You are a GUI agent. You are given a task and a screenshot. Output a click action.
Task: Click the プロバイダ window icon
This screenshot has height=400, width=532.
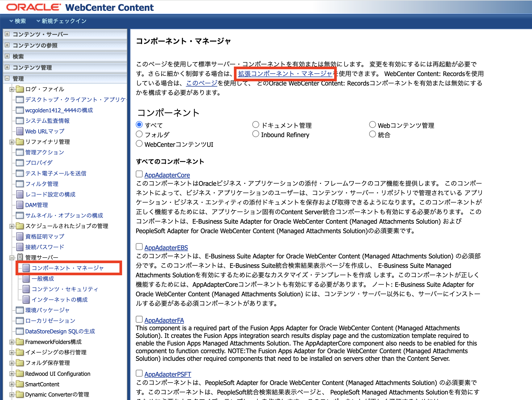click(x=20, y=163)
